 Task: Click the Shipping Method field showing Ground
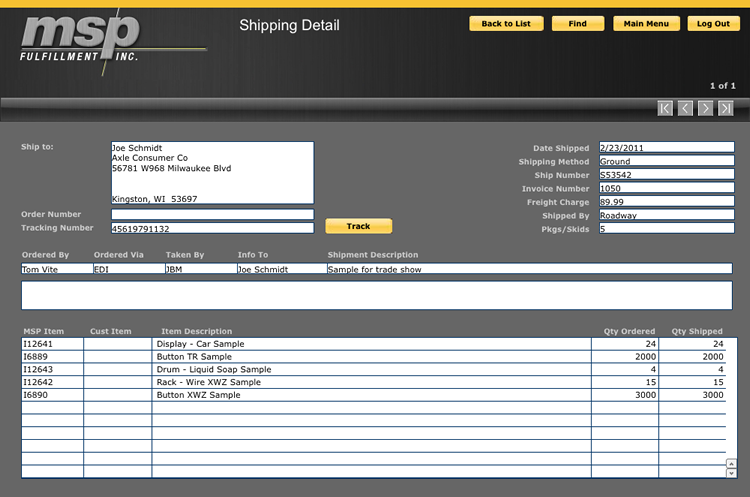[x=666, y=161]
